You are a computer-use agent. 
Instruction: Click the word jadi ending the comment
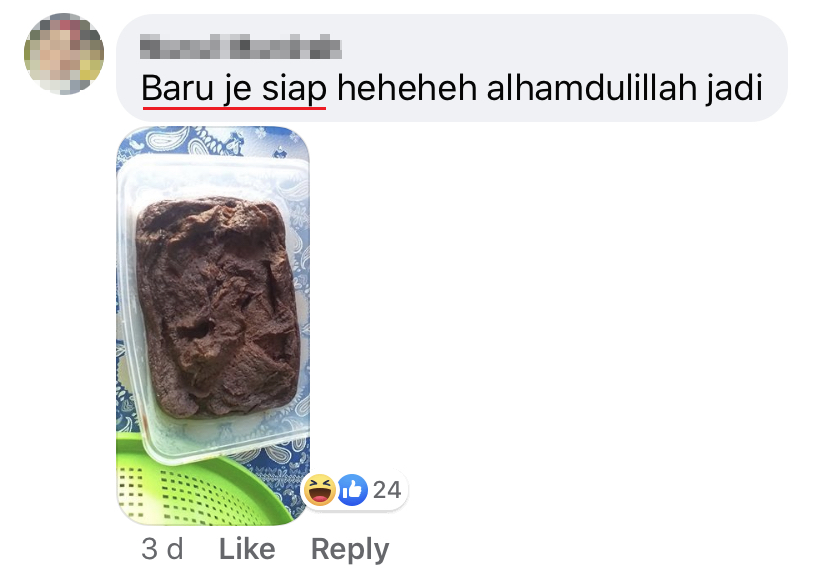[x=735, y=88]
